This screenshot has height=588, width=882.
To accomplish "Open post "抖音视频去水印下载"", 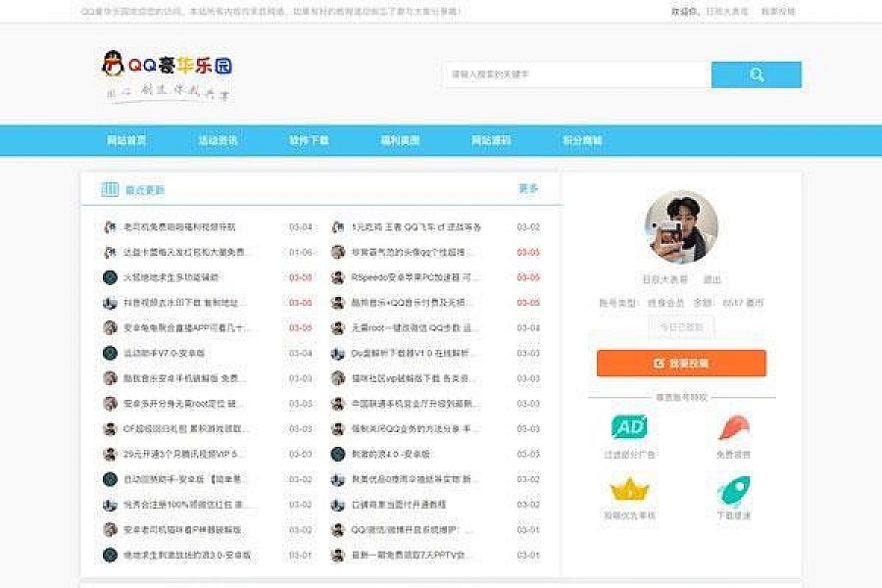I will tap(184, 303).
